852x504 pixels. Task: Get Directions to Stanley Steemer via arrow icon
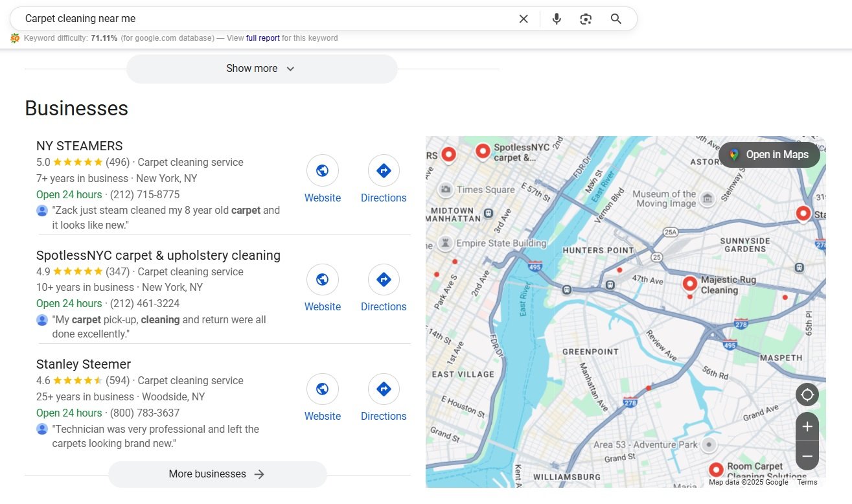point(384,389)
